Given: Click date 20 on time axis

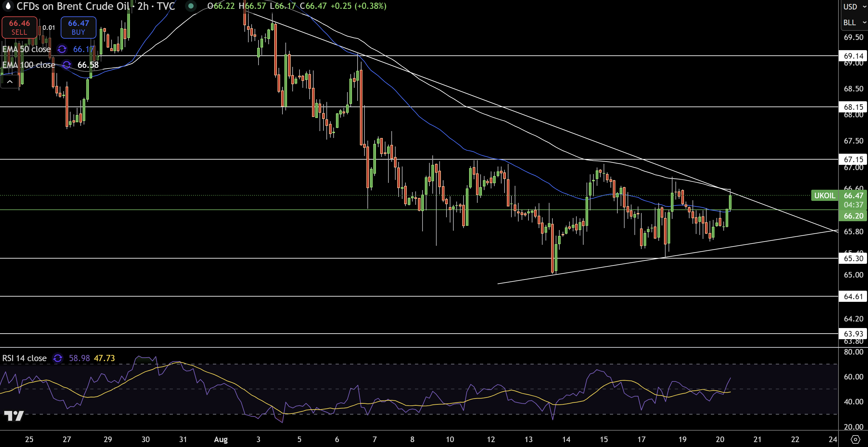Looking at the screenshot, I should pyautogui.click(x=720, y=439).
